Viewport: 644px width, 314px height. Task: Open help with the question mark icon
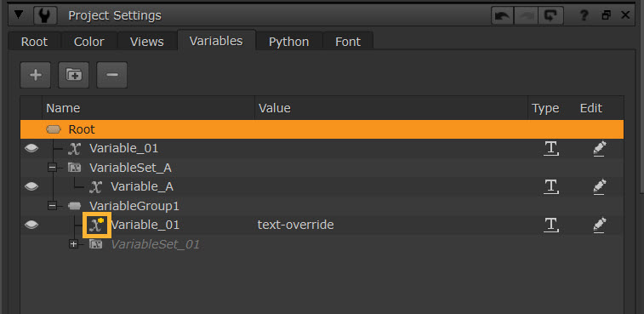(584, 15)
